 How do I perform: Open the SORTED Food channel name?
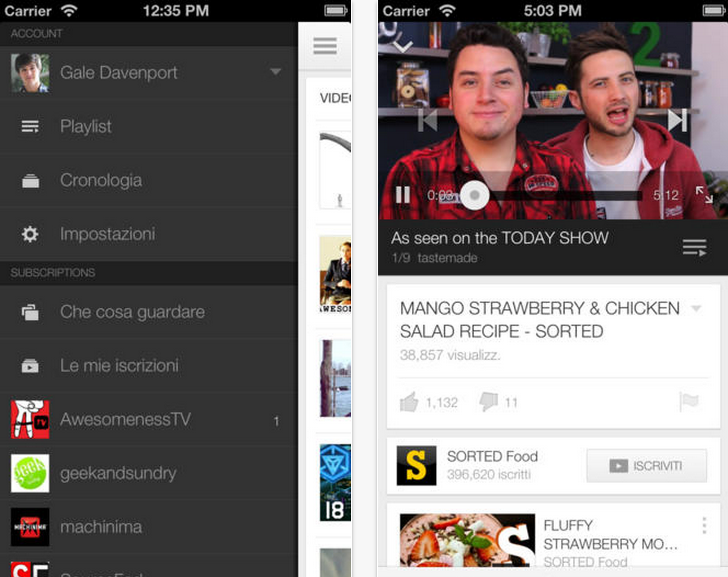click(x=492, y=456)
